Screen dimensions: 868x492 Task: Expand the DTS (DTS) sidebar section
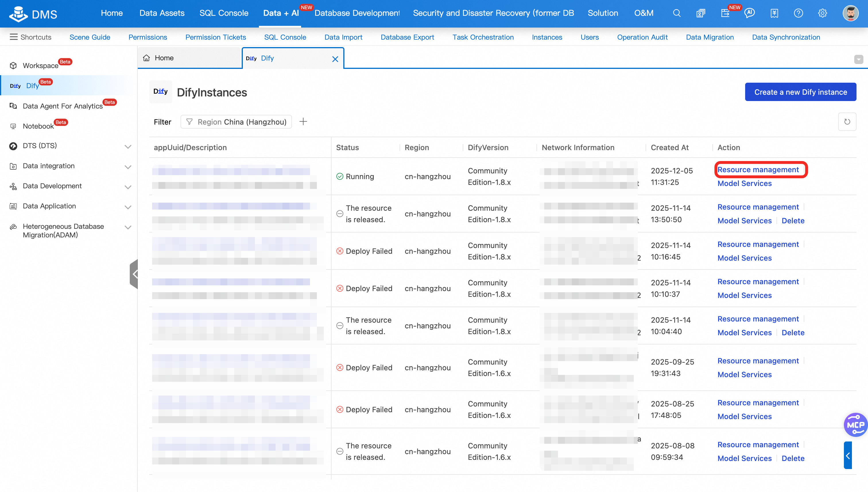(x=128, y=146)
